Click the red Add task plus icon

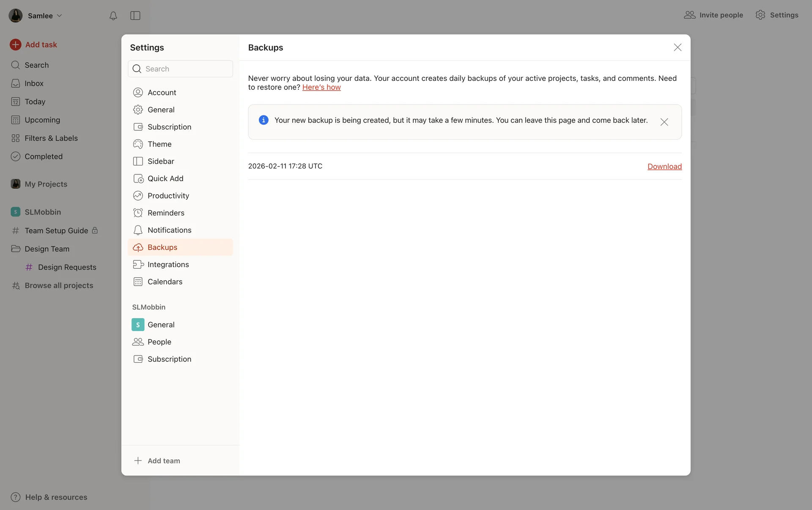tap(16, 44)
